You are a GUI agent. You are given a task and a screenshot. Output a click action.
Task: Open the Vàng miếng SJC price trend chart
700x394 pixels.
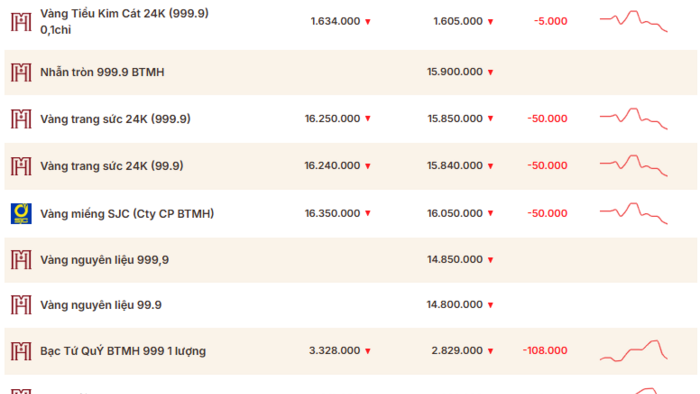click(x=633, y=213)
